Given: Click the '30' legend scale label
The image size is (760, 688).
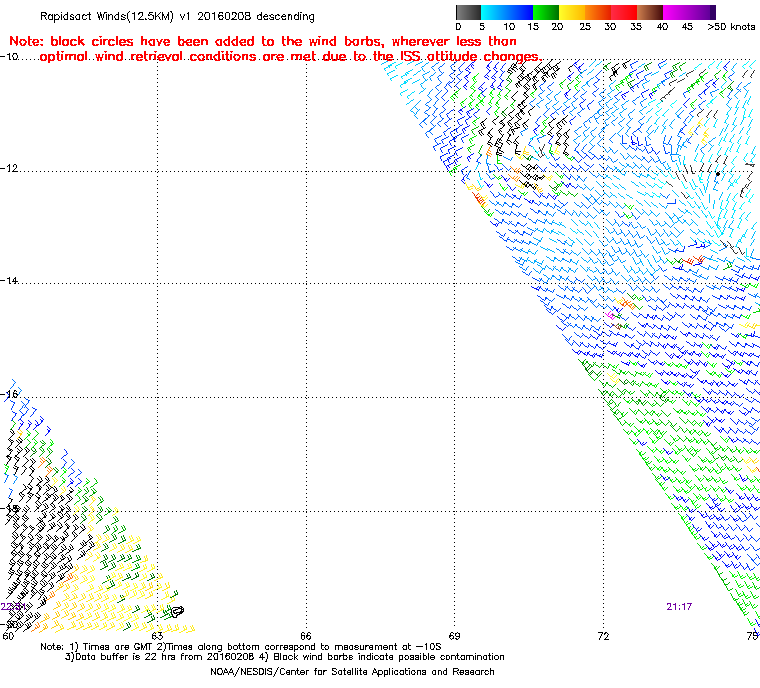Looking at the screenshot, I should pos(610,27).
